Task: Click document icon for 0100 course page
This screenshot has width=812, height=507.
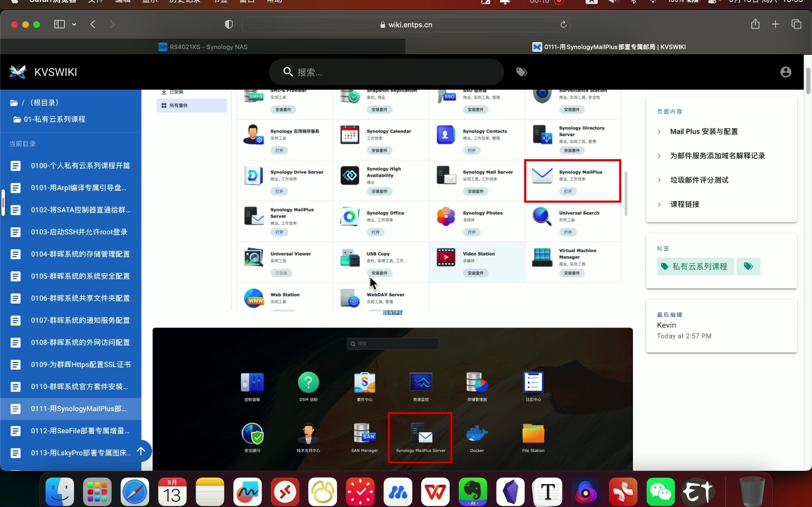Action: point(16,166)
